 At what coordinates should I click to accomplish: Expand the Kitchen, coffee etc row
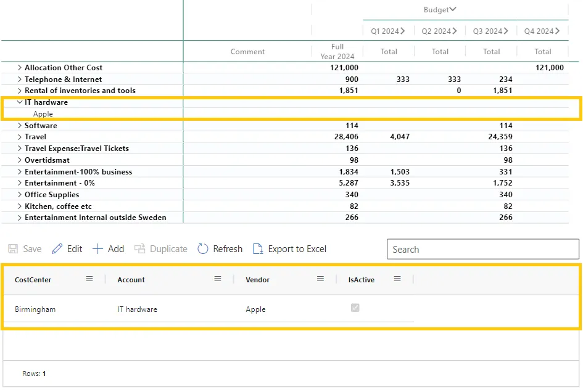pyautogui.click(x=20, y=206)
